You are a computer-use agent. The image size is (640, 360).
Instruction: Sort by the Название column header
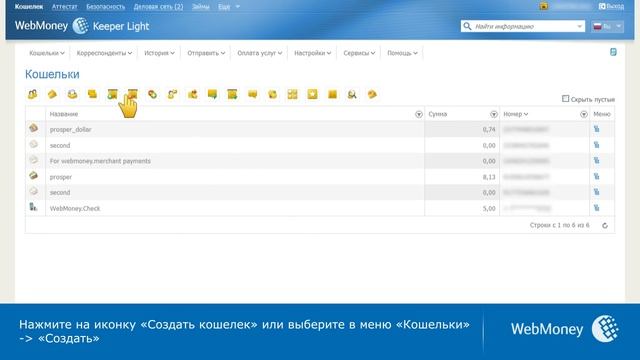(64, 114)
